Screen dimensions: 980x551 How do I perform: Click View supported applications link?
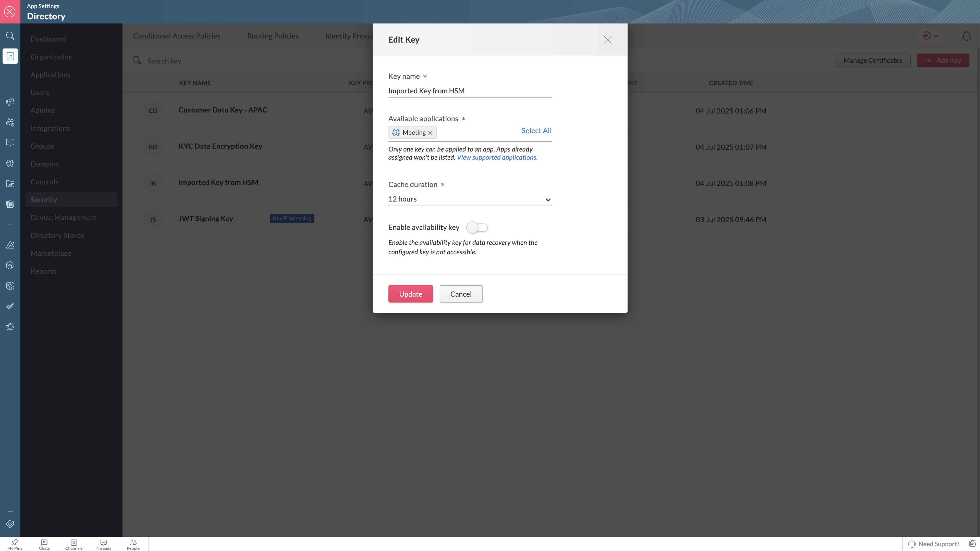[x=497, y=157]
